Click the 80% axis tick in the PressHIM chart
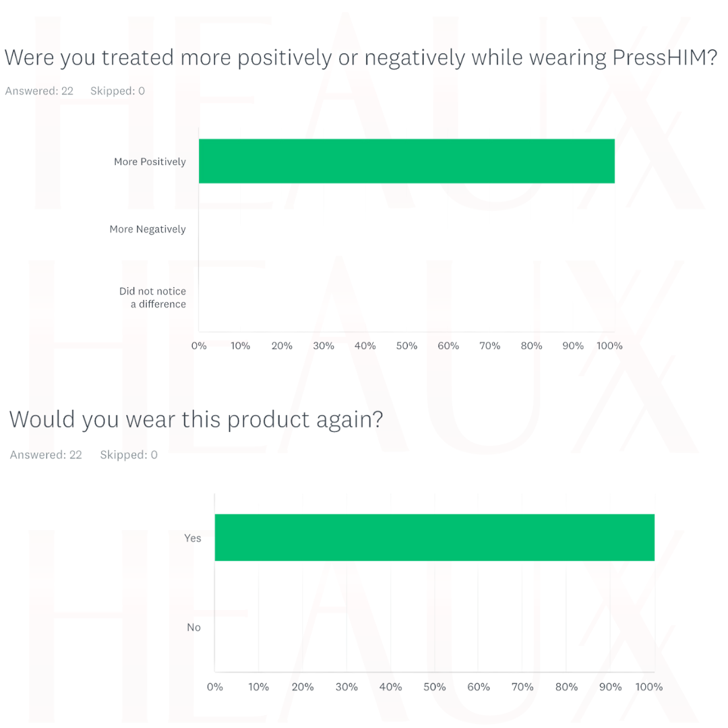Image resolution: width=728 pixels, height=728 pixels. (532, 346)
